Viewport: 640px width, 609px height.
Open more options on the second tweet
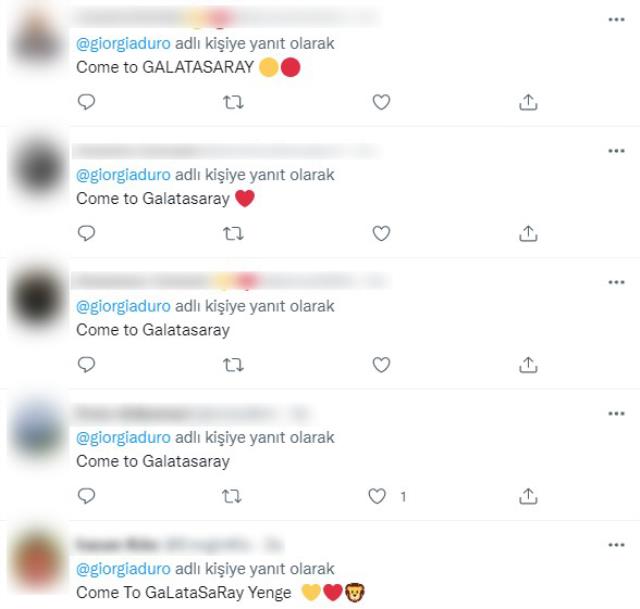[616, 151]
